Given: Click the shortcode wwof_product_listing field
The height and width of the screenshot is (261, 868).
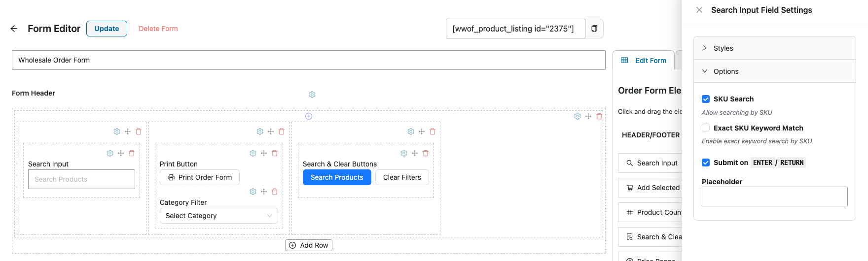Looking at the screenshot, I should tap(515, 29).
